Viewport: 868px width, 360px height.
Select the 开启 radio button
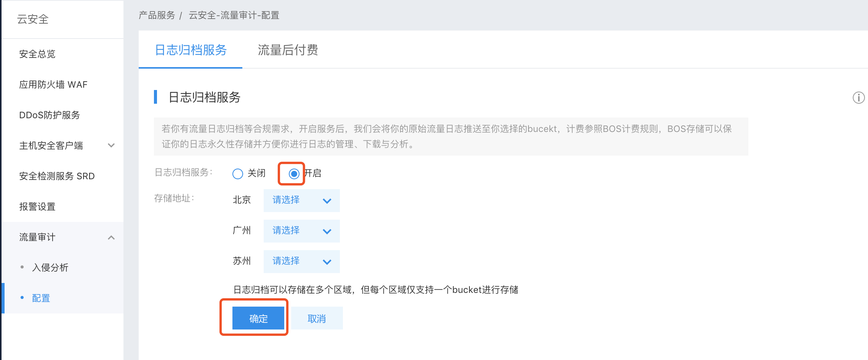[294, 174]
